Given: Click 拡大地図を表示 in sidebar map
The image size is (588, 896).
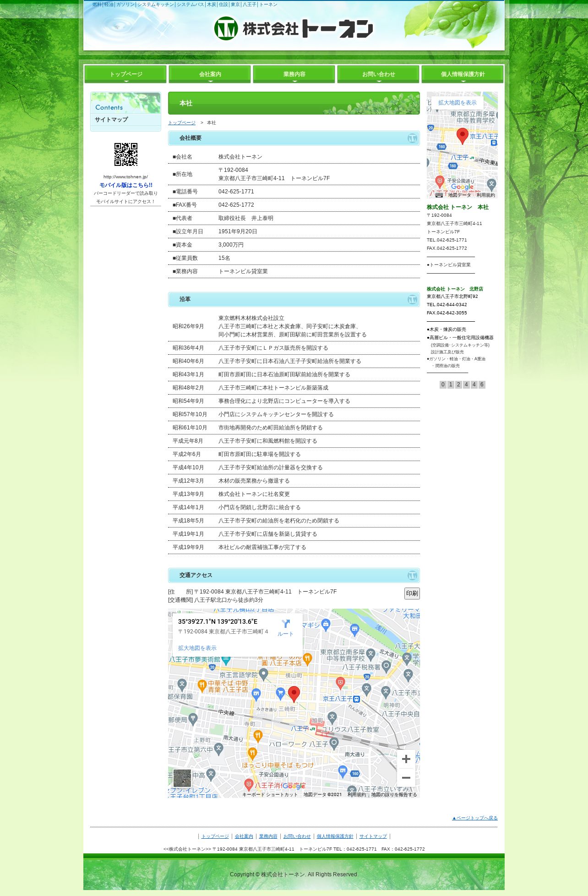Looking at the screenshot, I should pyautogui.click(x=457, y=103).
